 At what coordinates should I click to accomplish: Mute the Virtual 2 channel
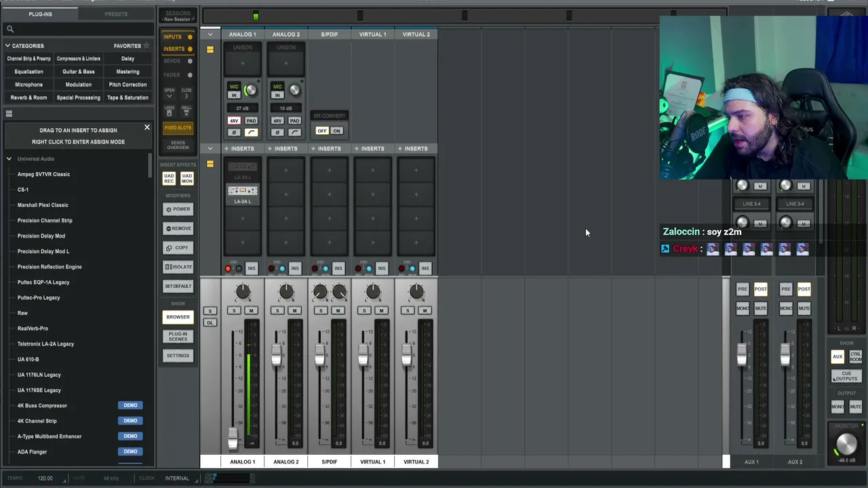pos(425,310)
